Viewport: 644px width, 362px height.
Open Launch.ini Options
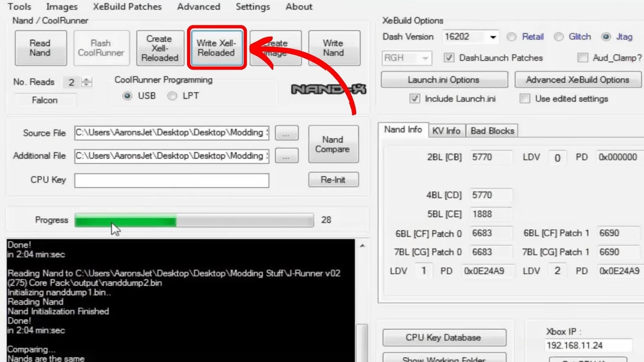tap(444, 80)
